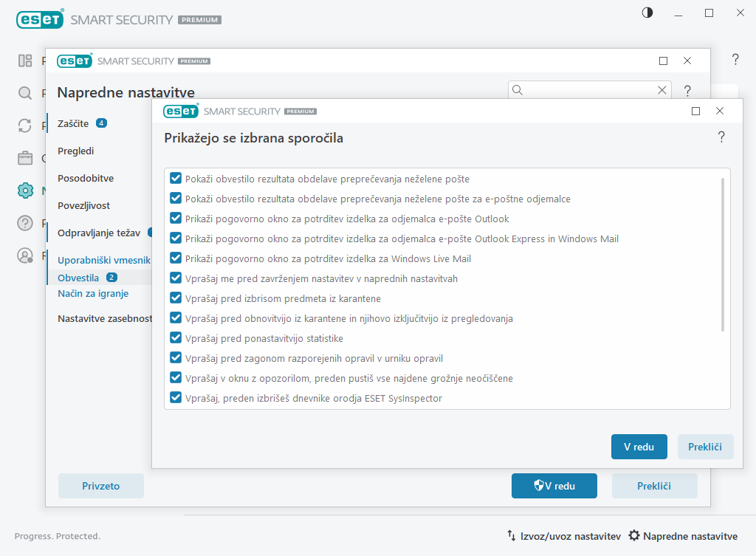The image size is (756, 556).
Task: Open the Overview dashboard icon in sidebar
Action: (26, 61)
